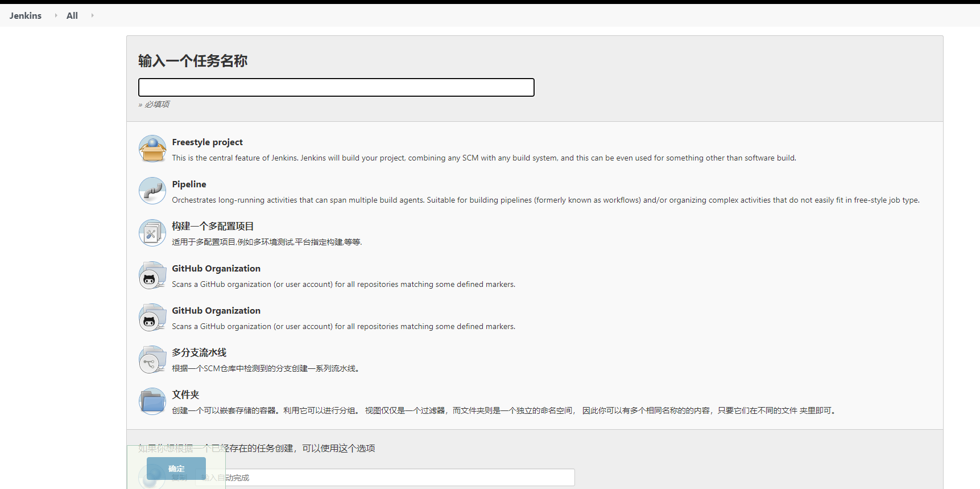Select the 多分支流水线 title

[x=200, y=353]
